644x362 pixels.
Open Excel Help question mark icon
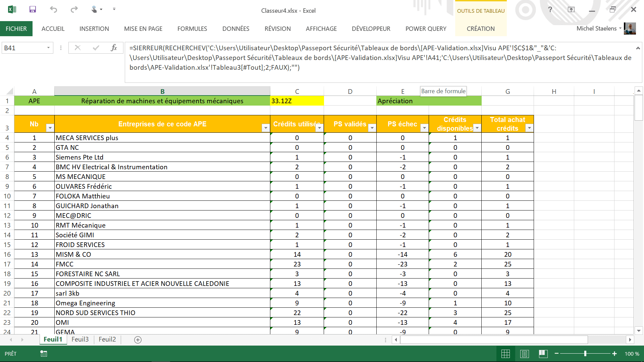(x=550, y=9)
